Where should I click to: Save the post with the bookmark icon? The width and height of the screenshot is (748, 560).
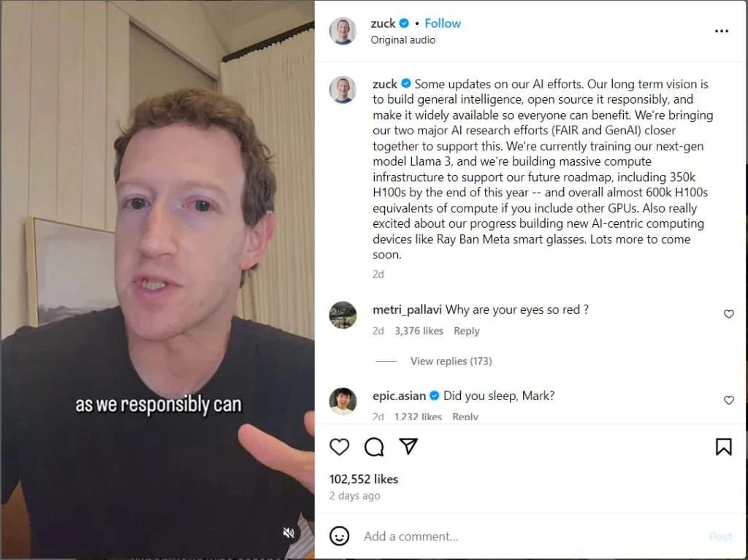[x=723, y=447]
